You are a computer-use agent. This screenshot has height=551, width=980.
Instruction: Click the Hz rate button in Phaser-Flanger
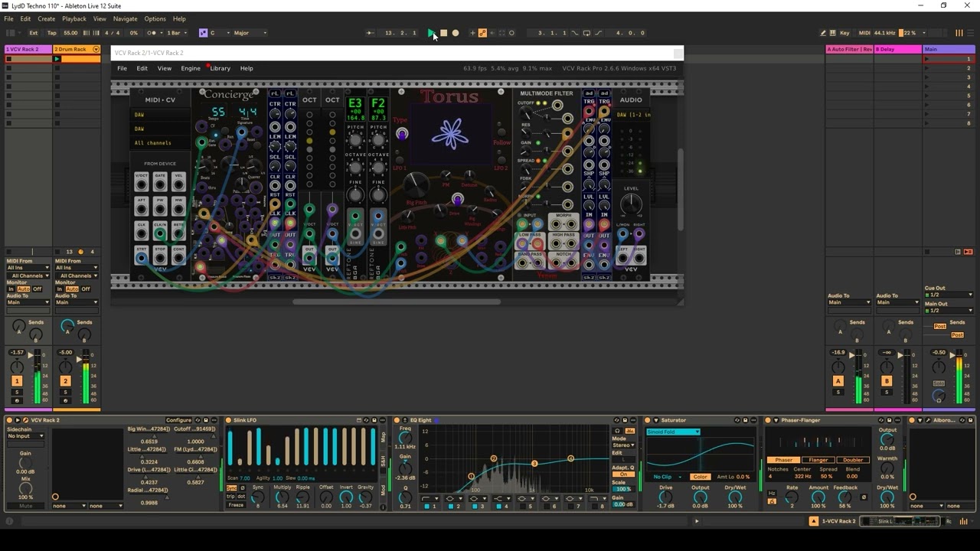772,494
